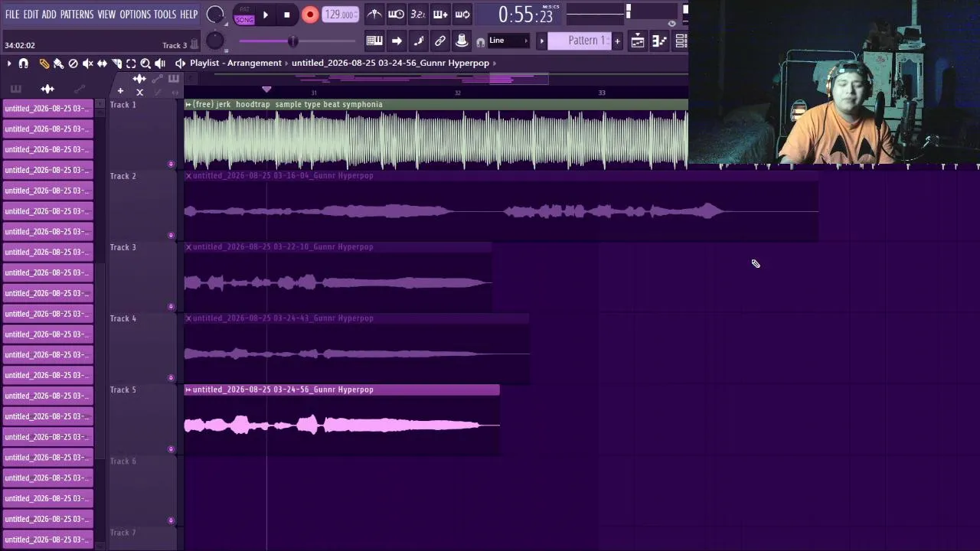Open the muted 03-24-43 clip menu
The height and width of the screenshot is (551, 980).
(x=188, y=318)
